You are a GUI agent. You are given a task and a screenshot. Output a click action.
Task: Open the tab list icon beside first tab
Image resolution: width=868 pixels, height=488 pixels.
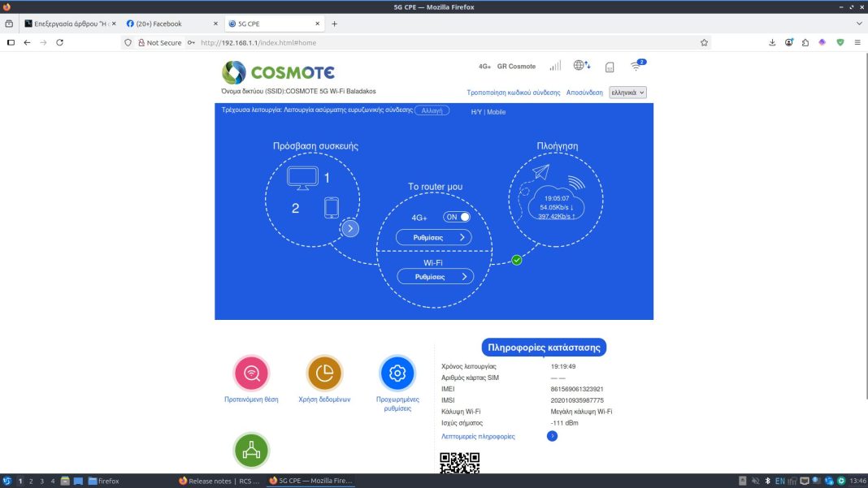(x=9, y=24)
